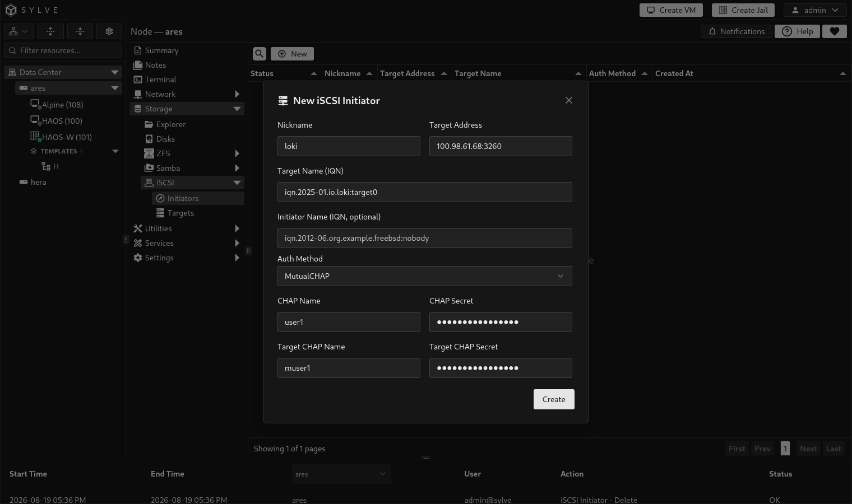Open the Auth Method MutualCHAP dropdown
This screenshot has height=504, width=852.
click(425, 276)
